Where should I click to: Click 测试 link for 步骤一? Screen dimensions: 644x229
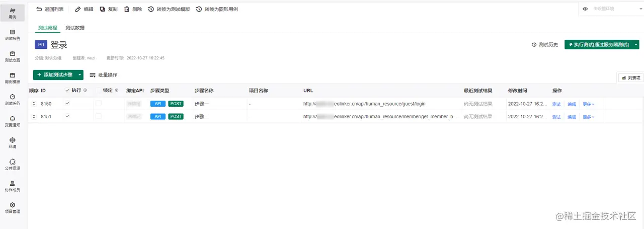coord(556,104)
